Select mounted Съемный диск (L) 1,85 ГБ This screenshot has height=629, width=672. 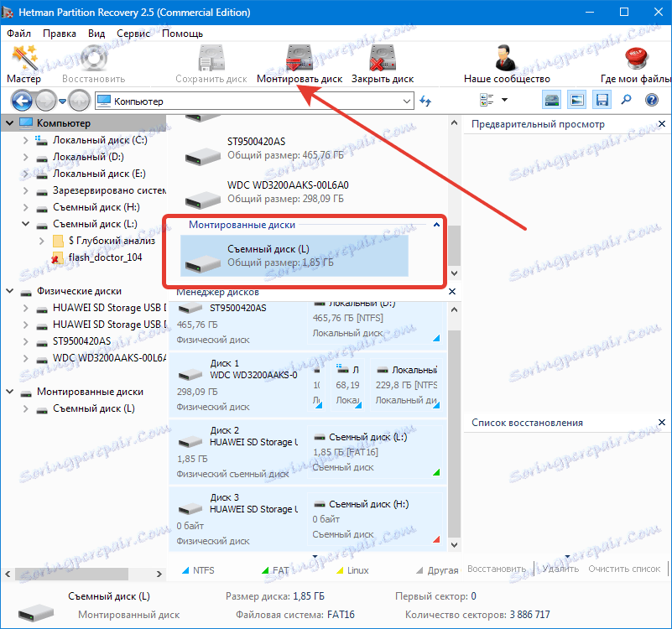click(x=294, y=256)
